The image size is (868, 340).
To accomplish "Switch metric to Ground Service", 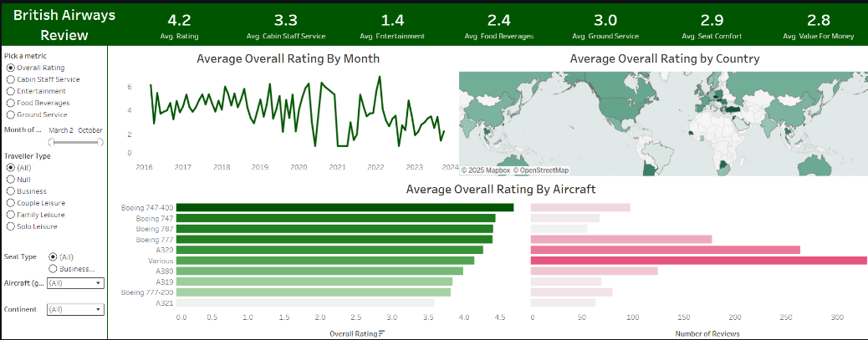I will coord(11,114).
